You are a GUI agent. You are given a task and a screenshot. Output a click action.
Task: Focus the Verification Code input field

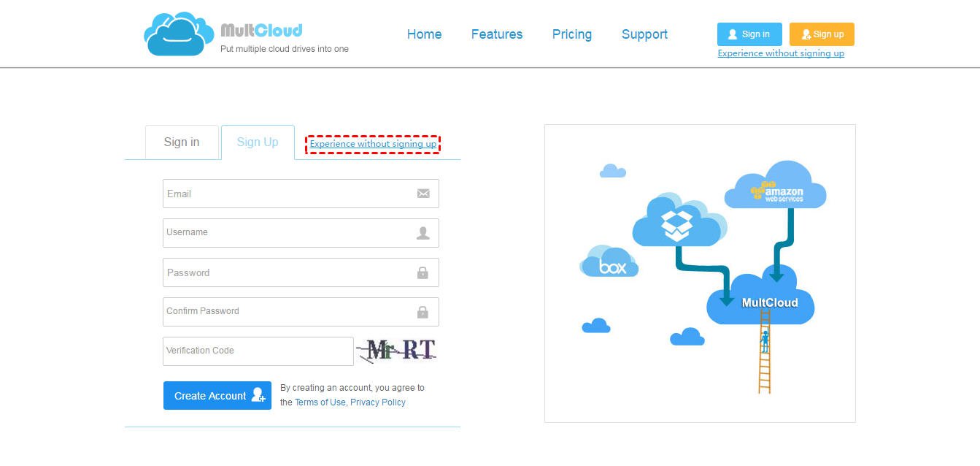[258, 351]
